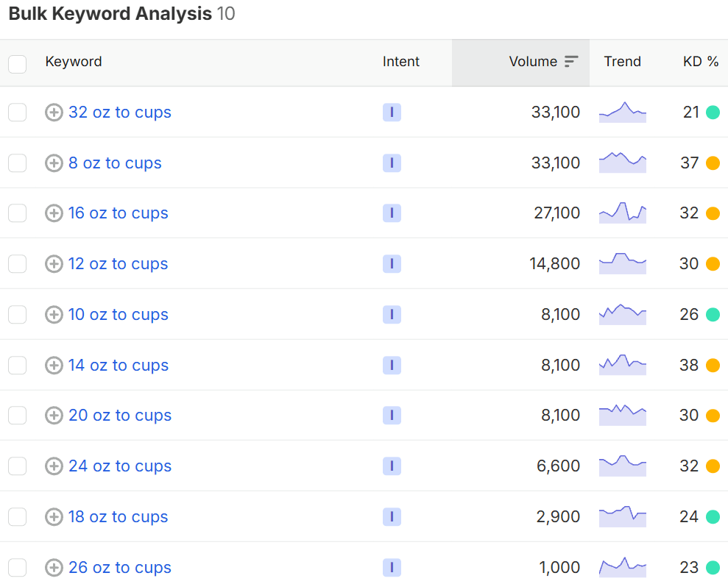Add keyword 20 oz to cups via plus icon
This screenshot has height=584, width=728.
[54, 416]
